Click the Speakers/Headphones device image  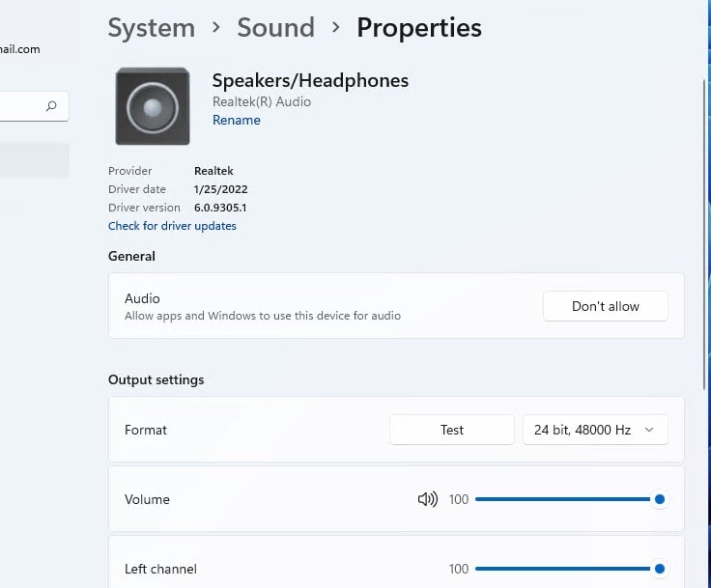153,106
